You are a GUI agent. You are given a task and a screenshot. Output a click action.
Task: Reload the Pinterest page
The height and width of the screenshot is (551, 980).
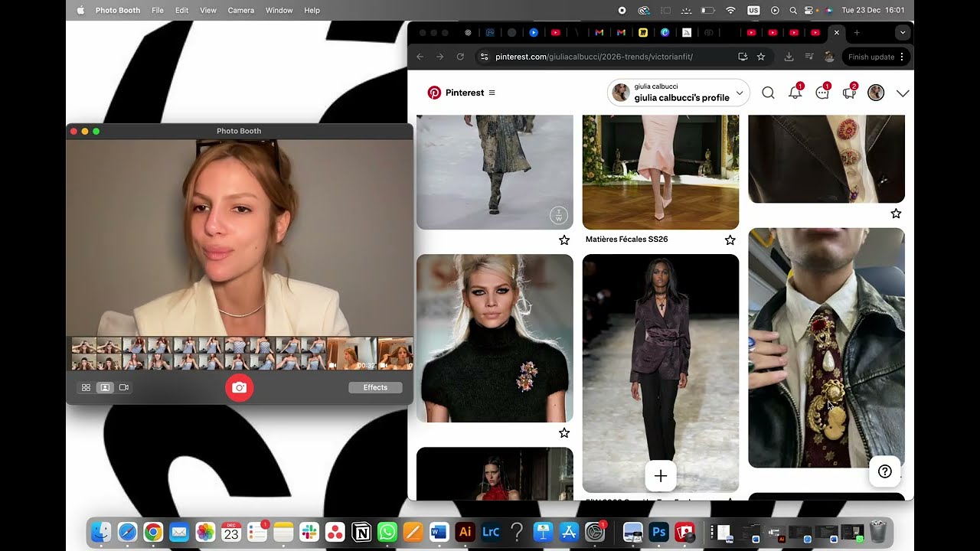[460, 57]
